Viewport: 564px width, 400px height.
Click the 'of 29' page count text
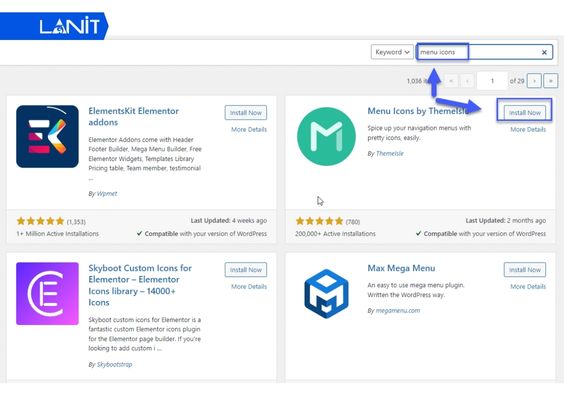tap(517, 81)
